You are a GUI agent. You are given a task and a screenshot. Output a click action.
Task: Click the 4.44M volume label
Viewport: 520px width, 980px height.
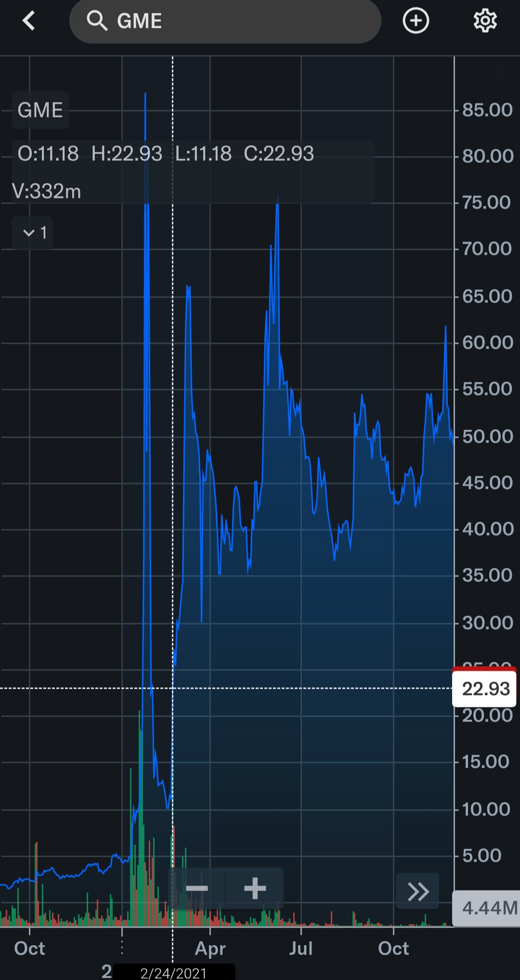[486, 908]
